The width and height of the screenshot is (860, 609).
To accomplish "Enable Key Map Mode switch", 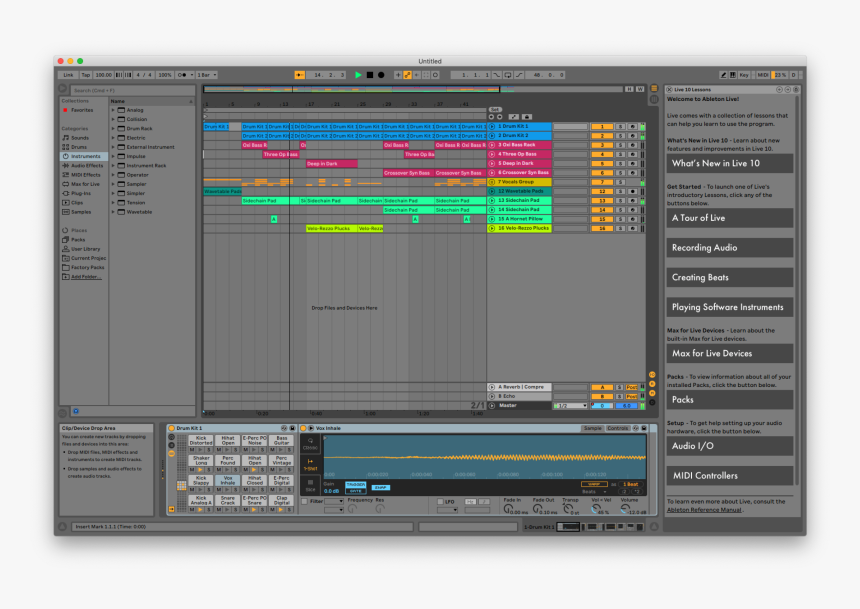I will [x=744, y=75].
